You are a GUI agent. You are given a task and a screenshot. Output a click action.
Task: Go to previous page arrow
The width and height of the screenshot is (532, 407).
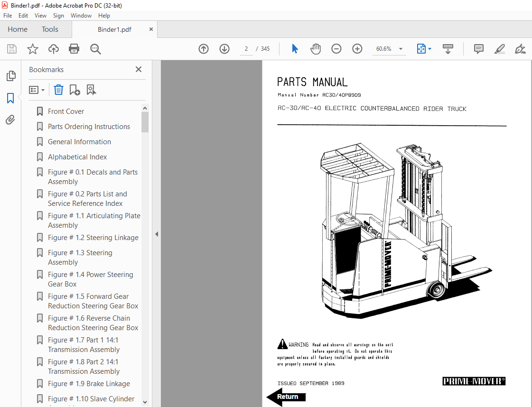(x=204, y=49)
